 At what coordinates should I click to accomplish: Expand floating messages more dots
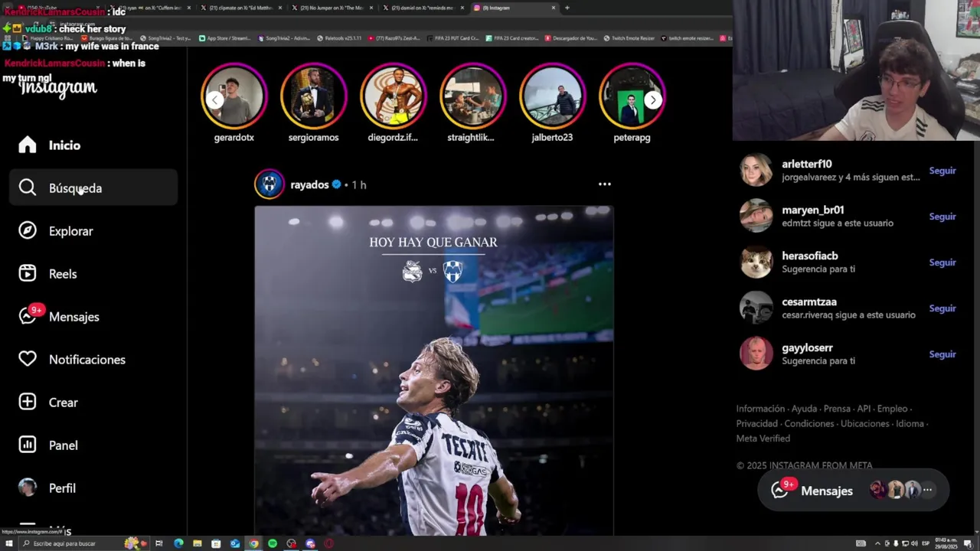[927, 490]
